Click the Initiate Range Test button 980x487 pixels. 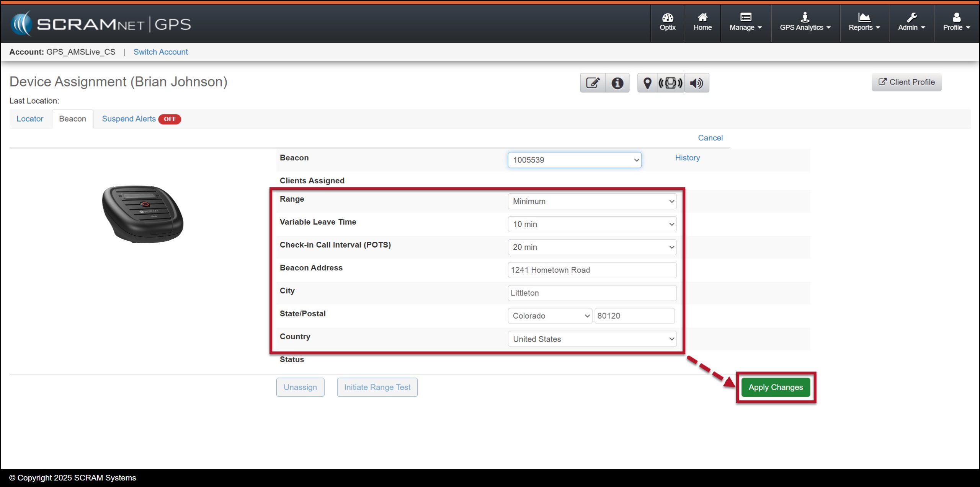377,387
